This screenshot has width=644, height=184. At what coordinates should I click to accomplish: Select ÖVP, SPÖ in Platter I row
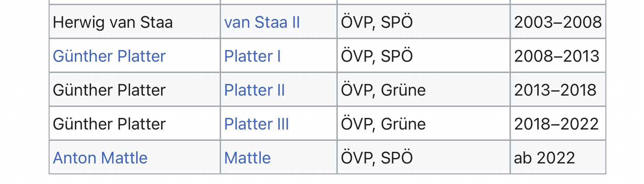pyautogui.click(x=377, y=56)
